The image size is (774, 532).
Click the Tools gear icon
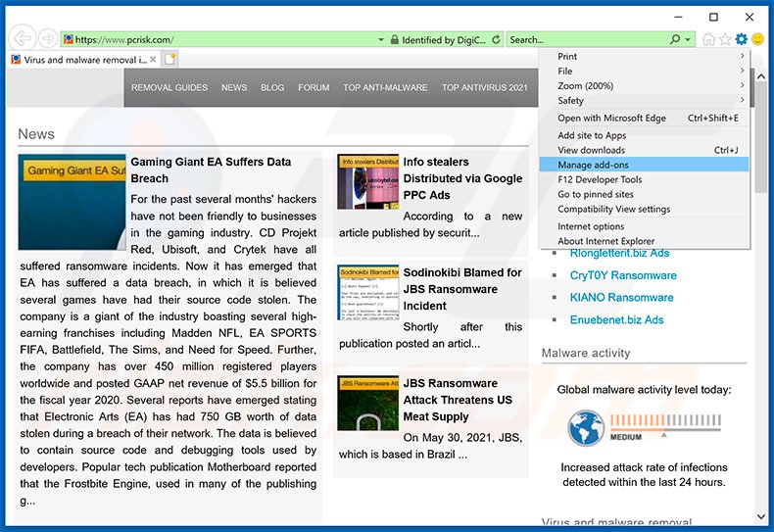tap(741, 39)
